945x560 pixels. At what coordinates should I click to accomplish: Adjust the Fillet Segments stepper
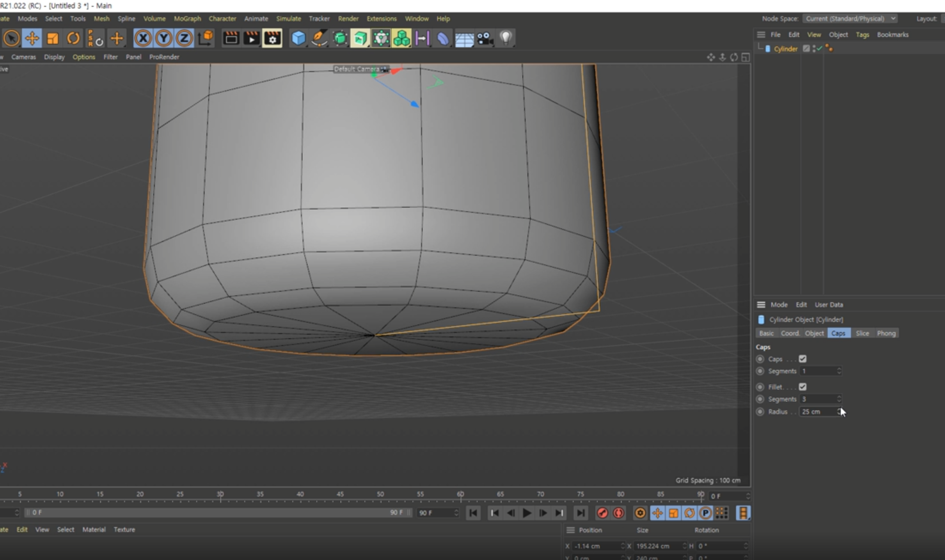coord(839,399)
